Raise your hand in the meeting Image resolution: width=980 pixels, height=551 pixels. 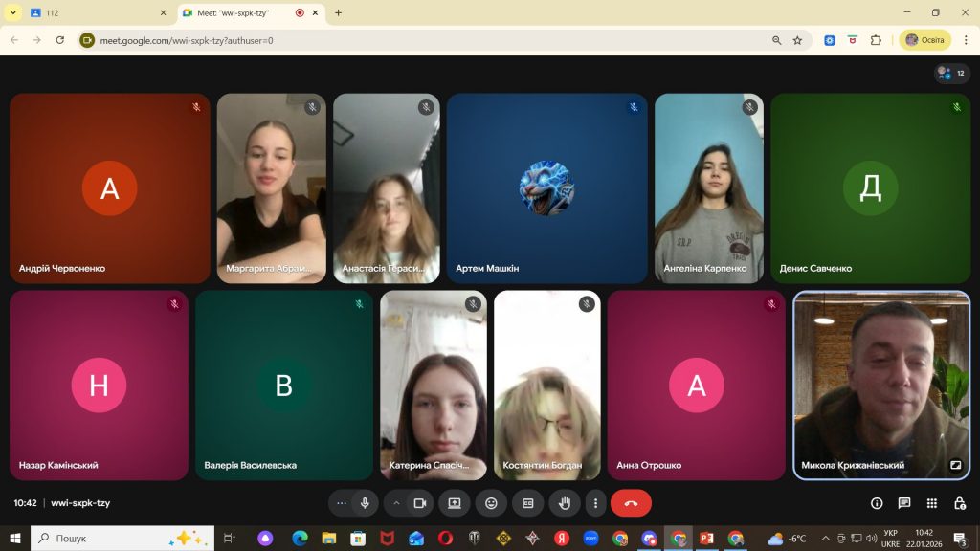[x=565, y=503]
